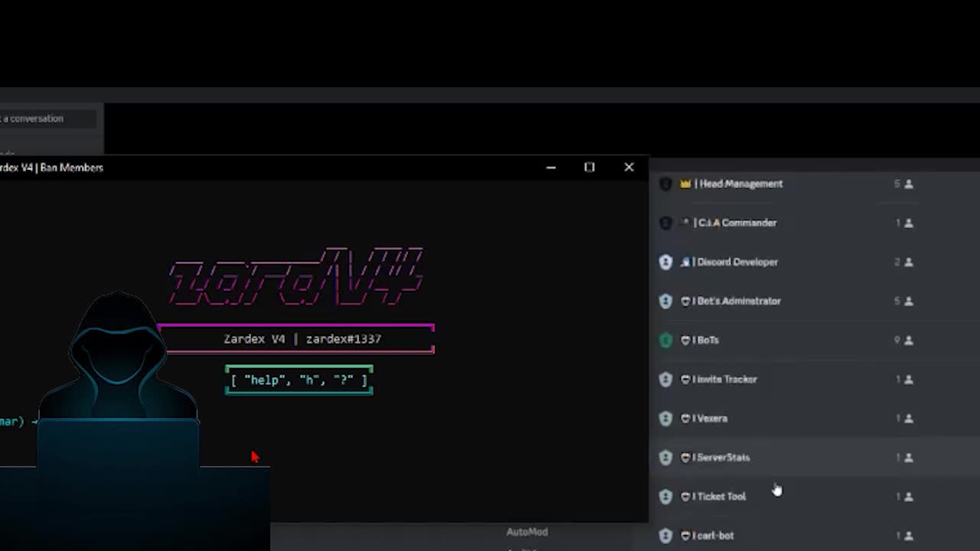The image size is (980, 551).
Task: Click the help command hint box
Action: (299, 380)
